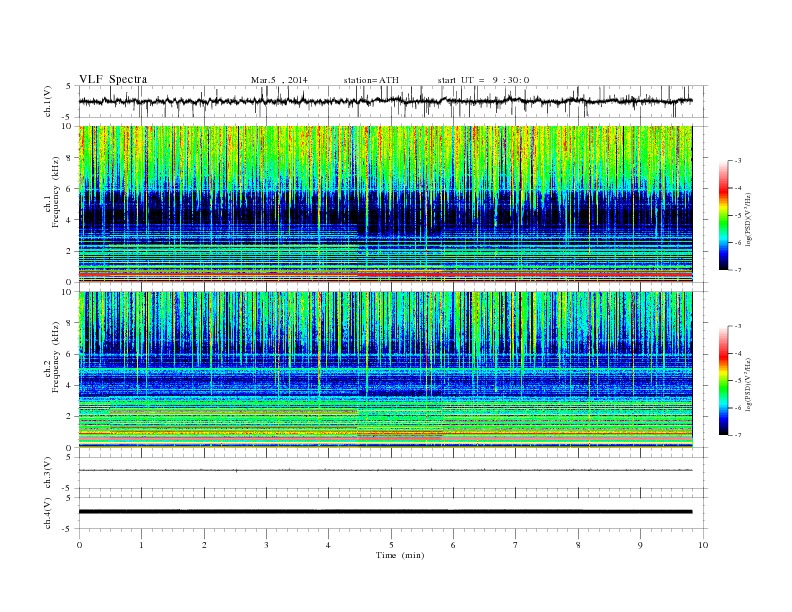Click the '10' tick on the time axis
792x612 pixels.
click(703, 545)
